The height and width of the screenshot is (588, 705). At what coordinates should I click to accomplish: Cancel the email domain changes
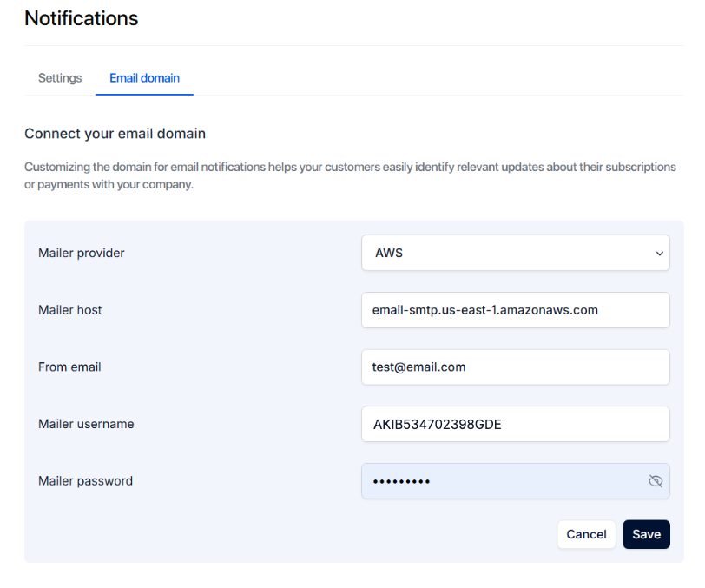coord(586,534)
